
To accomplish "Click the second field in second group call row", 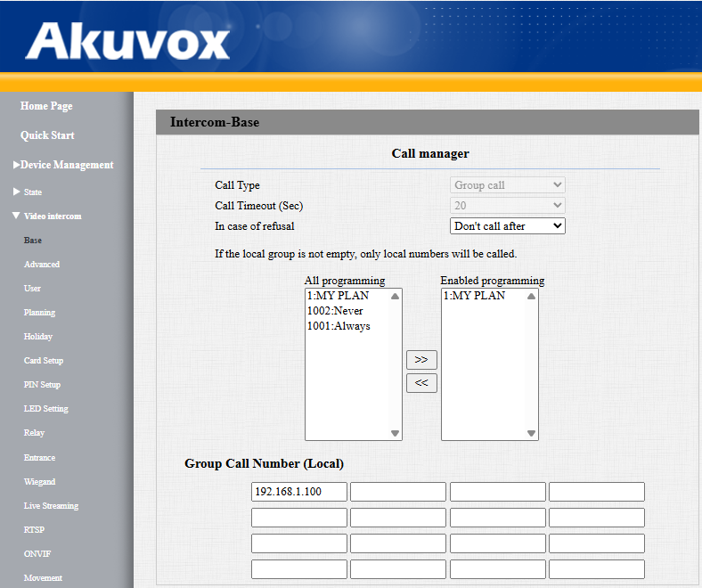I will click(398, 518).
